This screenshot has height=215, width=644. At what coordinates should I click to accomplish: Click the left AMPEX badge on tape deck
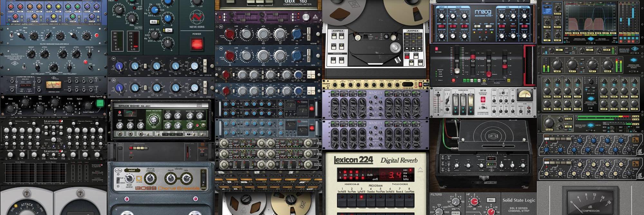tap(338, 31)
